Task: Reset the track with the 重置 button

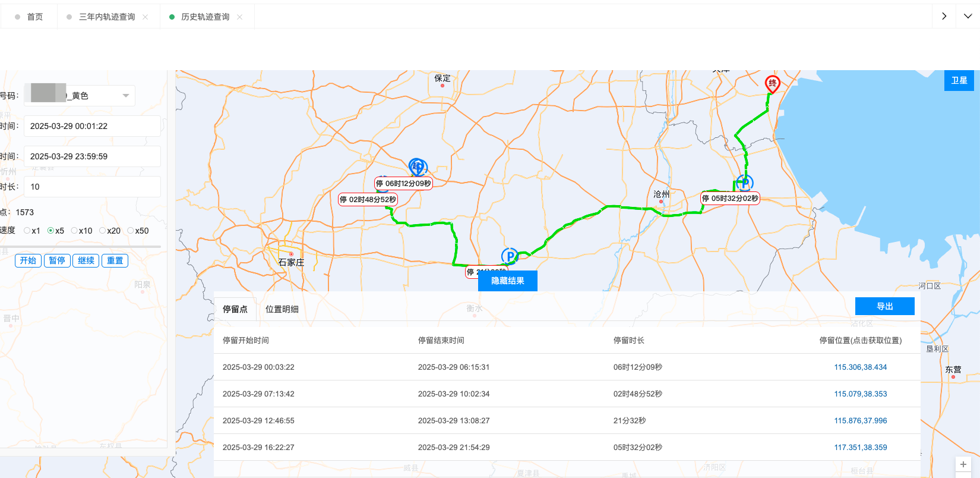Action: (x=115, y=260)
